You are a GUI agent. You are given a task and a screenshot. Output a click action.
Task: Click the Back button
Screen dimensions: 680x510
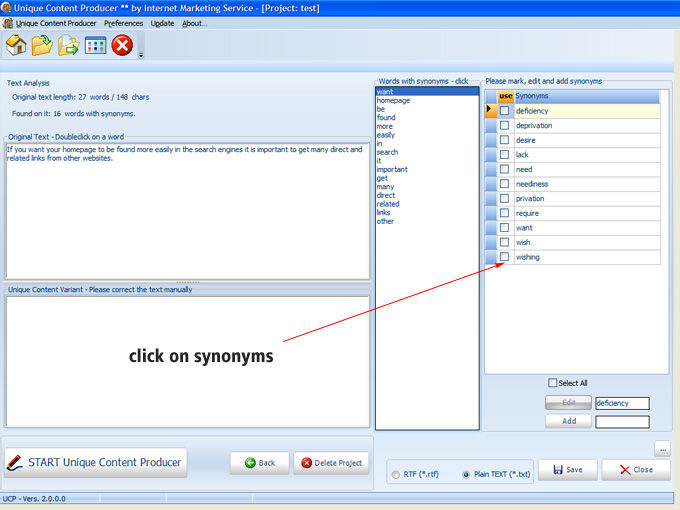click(x=260, y=463)
